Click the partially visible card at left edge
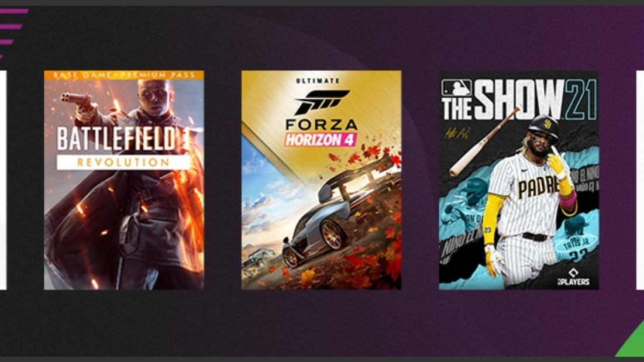The width and height of the screenshot is (644, 362). (x=4, y=180)
